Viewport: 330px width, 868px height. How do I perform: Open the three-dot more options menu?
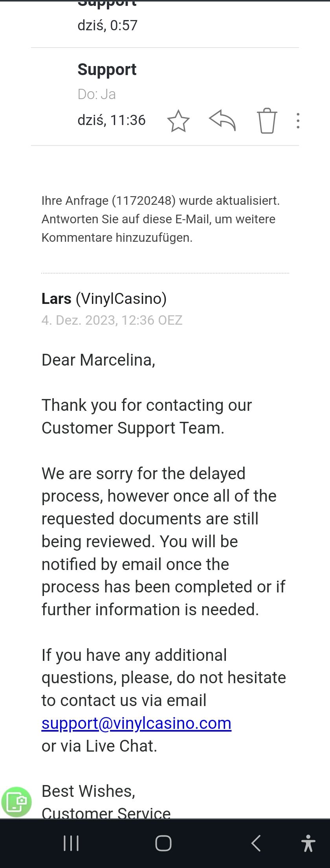point(298,121)
